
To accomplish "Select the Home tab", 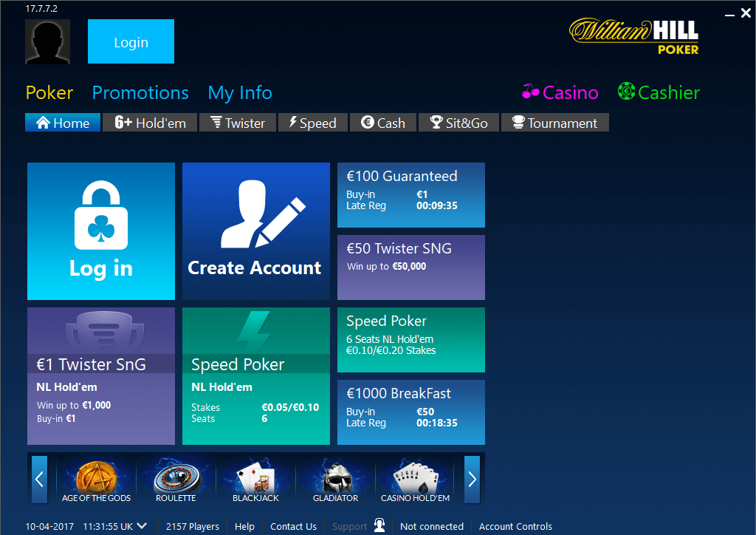I will pos(63,123).
